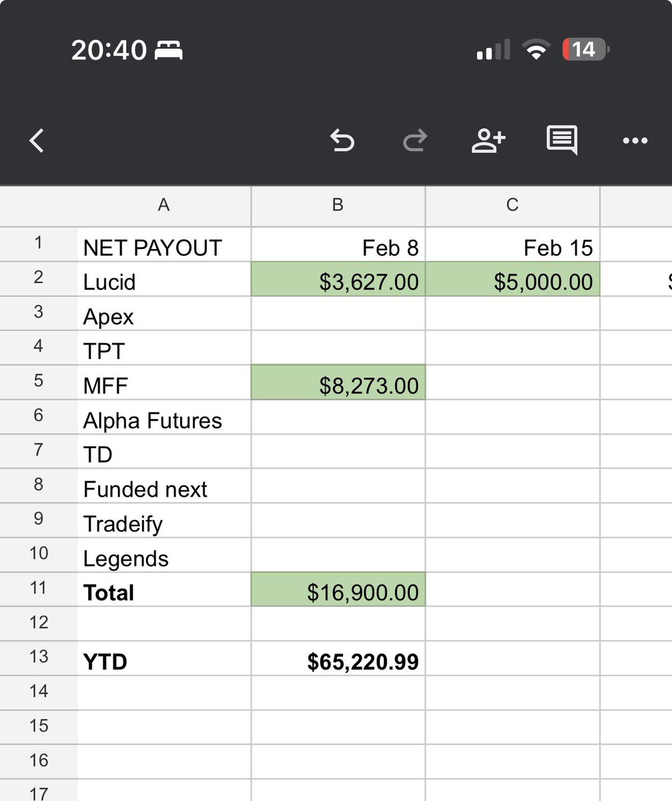Select the Legends cell
The image size is (672, 801).
click(x=164, y=555)
